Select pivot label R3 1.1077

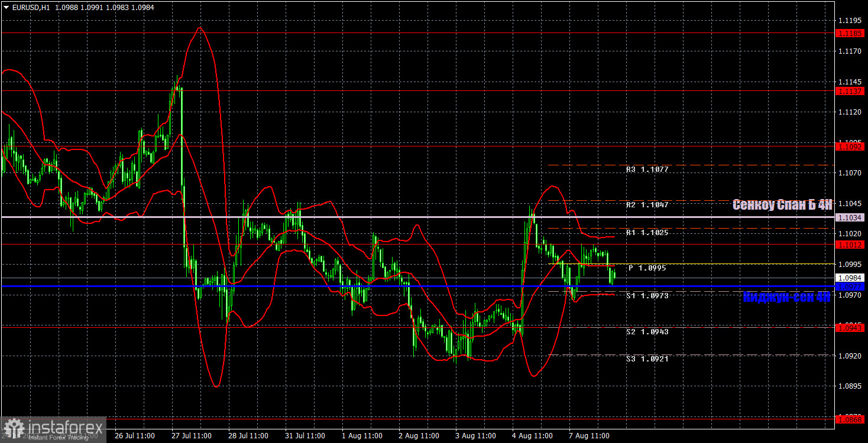647,170
